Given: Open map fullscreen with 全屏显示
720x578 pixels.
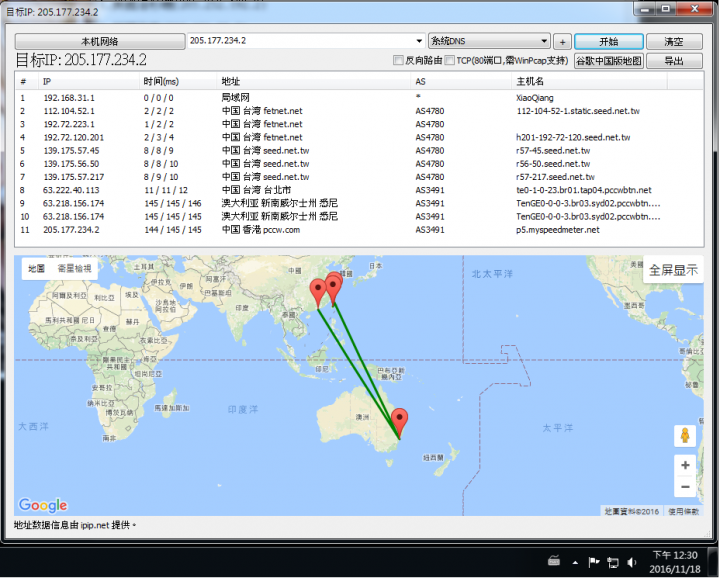Looking at the screenshot, I should [673, 270].
